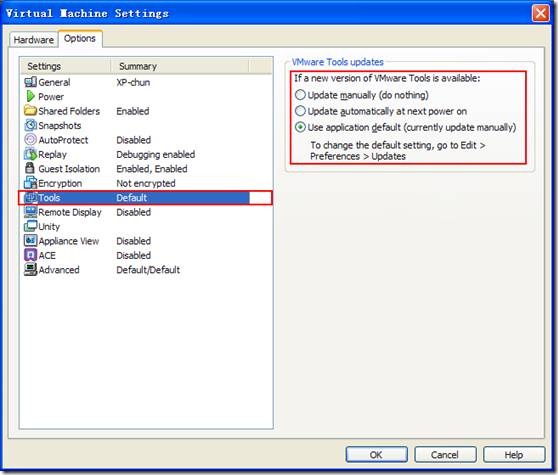This screenshot has width=558, height=475.
Task: Switch to the Options tab
Action: (80, 38)
